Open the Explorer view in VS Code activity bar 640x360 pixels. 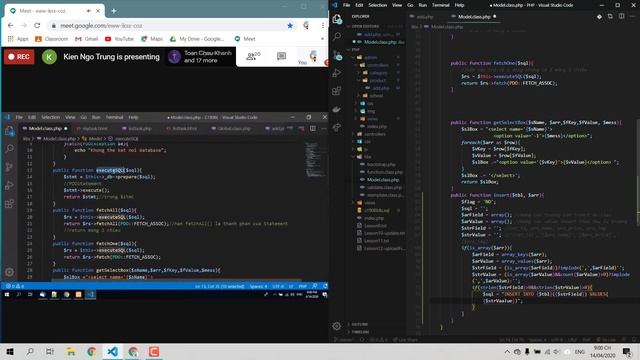[337, 19]
